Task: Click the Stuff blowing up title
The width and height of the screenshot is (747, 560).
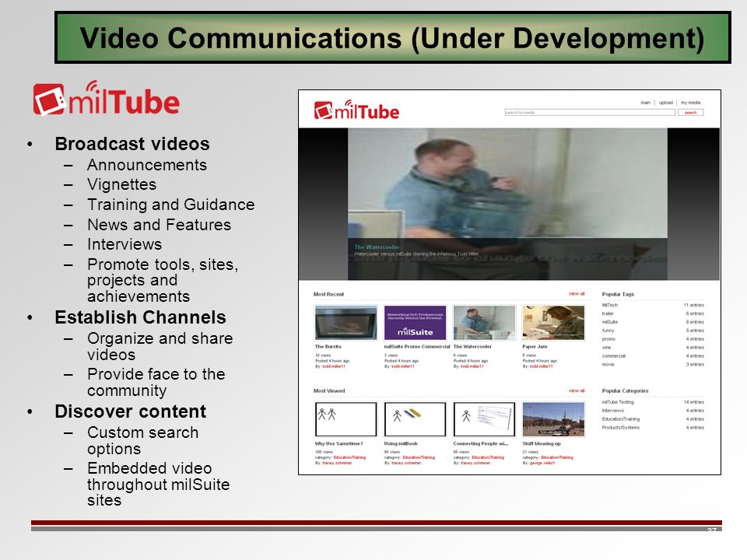Action: pyautogui.click(x=542, y=443)
